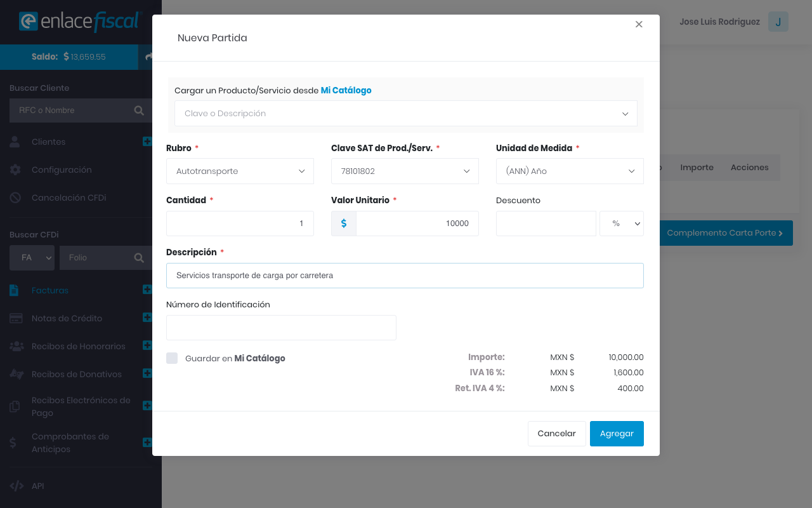This screenshot has width=812, height=508.
Task: Open the Rubro dropdown showing Autotransporte
Action: (x=240, y=171)
